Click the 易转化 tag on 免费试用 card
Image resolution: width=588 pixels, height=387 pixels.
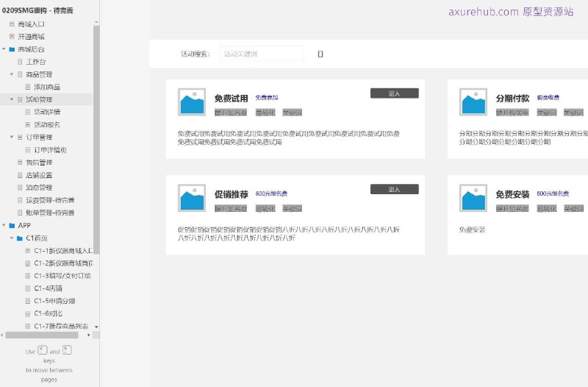coord(265,113)
